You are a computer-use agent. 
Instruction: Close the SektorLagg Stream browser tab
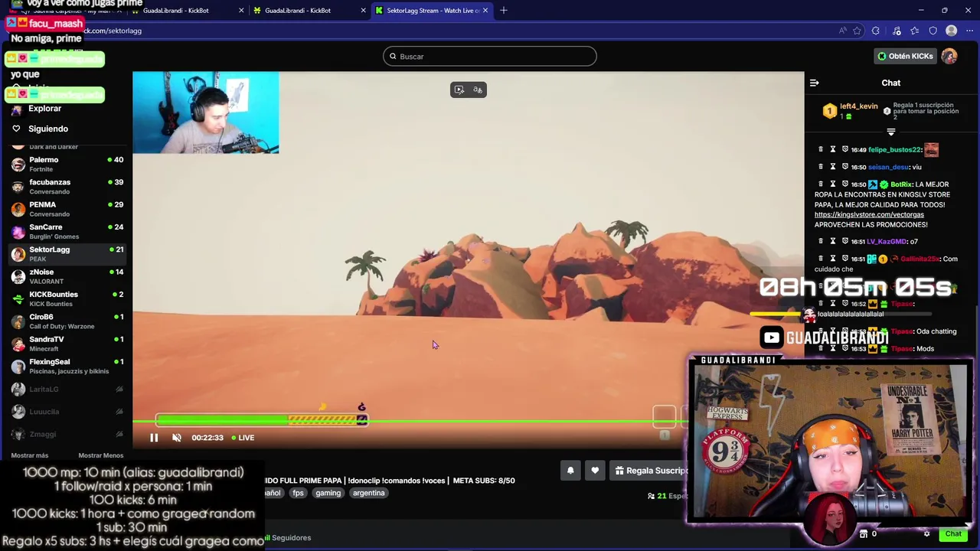485,11
